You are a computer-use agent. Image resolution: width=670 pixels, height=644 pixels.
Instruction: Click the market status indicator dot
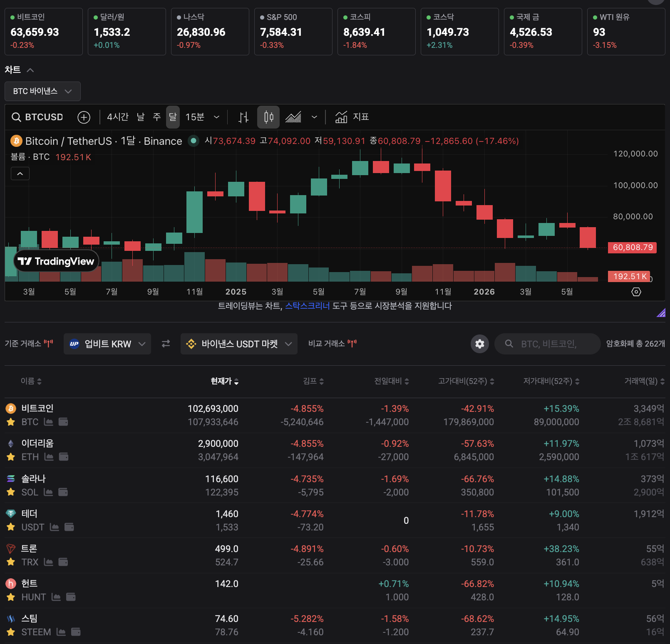point(193,141)
